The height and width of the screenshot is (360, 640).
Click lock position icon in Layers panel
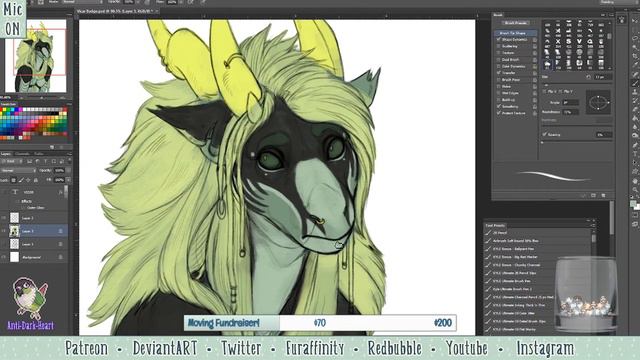tap(28, 180)
